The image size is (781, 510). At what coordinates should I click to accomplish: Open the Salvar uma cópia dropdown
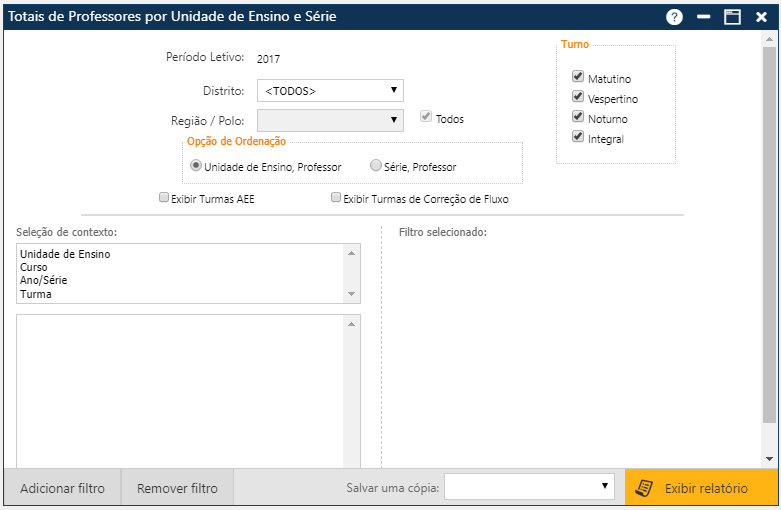click(529, 487)
